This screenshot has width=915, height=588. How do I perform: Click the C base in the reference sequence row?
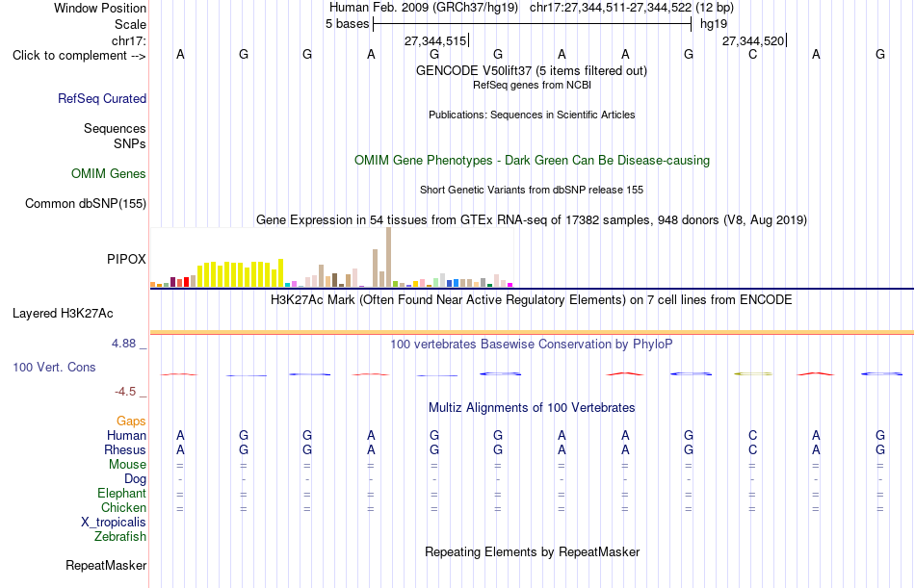tap(753, 55)
